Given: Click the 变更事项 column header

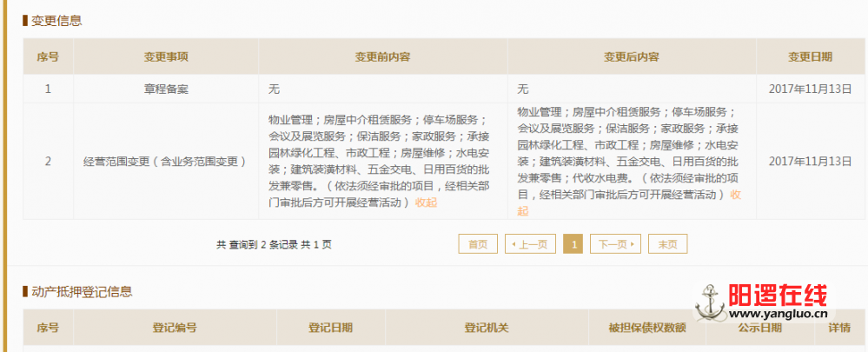Looking at the screenshot, I should click(166, 57).
